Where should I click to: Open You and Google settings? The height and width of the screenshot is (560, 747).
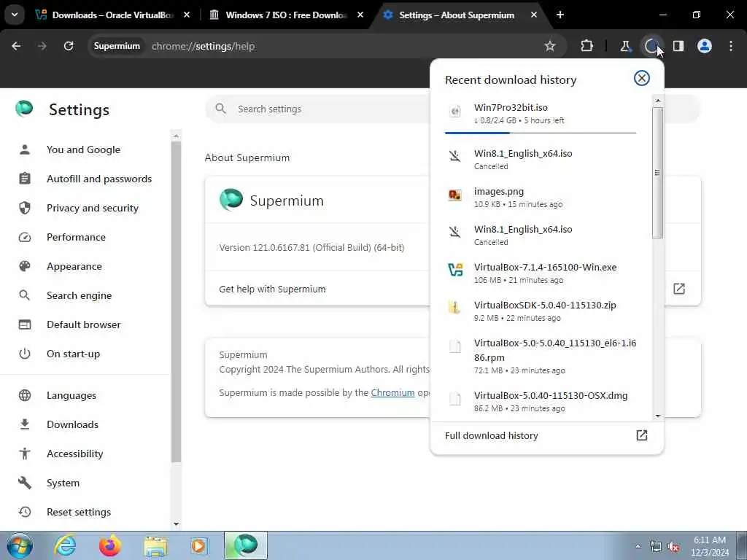pyautogui.click(x=83, y=149)
